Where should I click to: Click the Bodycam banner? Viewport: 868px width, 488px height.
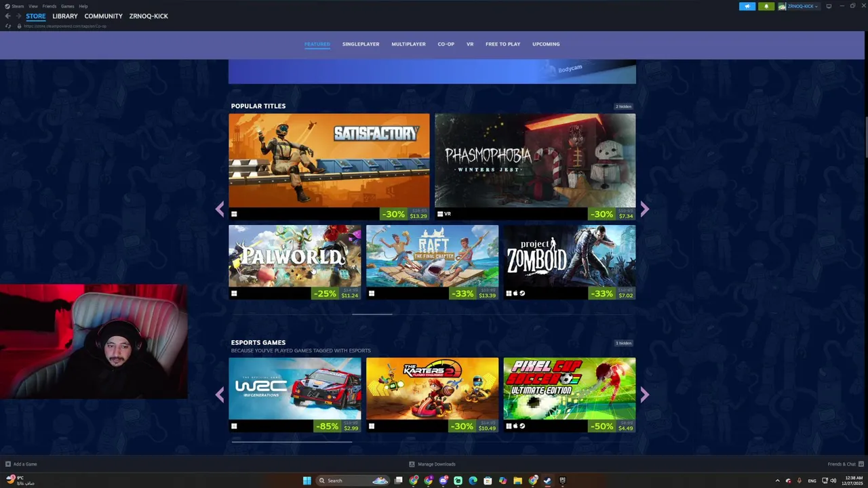[x=432, y=71]
